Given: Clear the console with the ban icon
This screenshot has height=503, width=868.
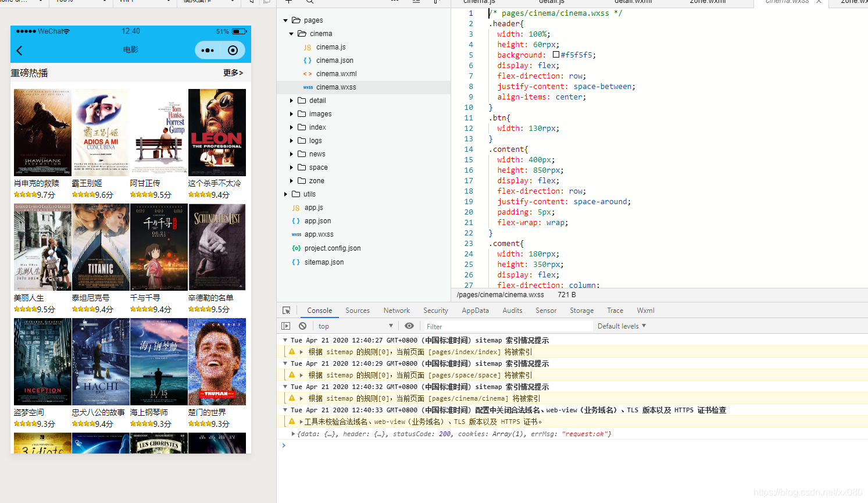Looking at the screenshot, I should click(302, 326).
